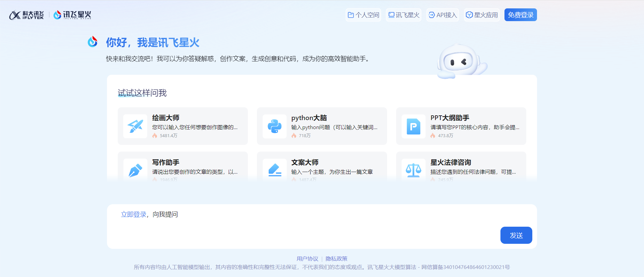This screenshot has width=644, height=277.
Task: Open the 绘画大师 card title
Action: pos(166,118)
